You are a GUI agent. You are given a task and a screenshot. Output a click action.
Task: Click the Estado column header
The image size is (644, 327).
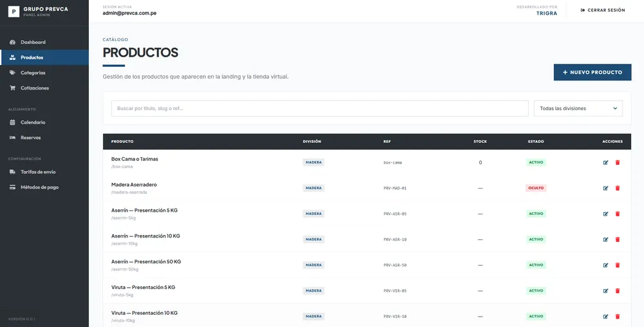(x=536, y=142)
